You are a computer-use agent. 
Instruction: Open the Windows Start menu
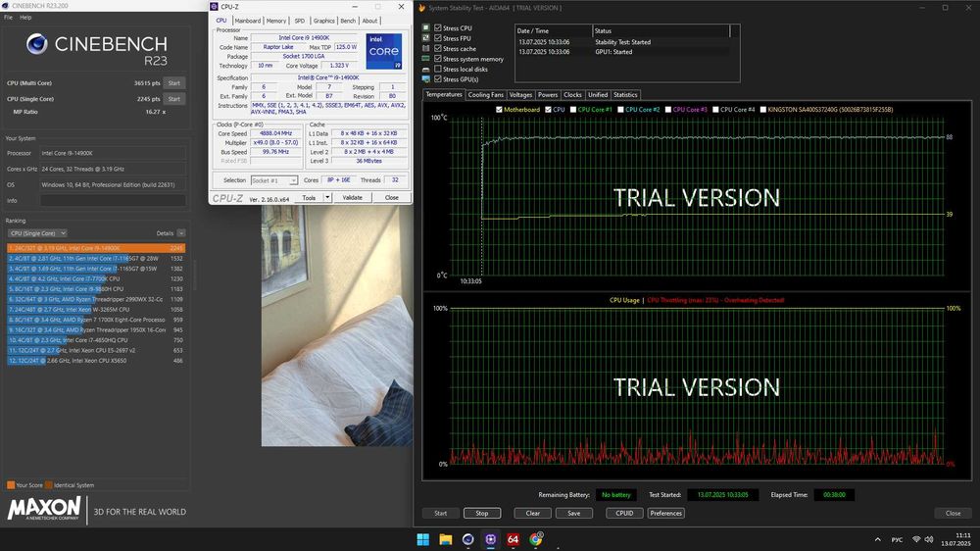(423, 539)
